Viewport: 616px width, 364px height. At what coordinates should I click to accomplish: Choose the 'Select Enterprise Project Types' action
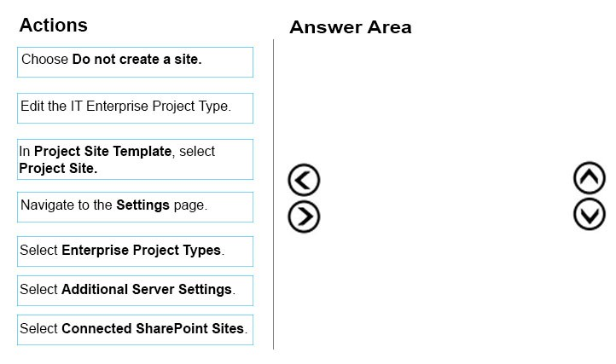click(x=135, y=251)
